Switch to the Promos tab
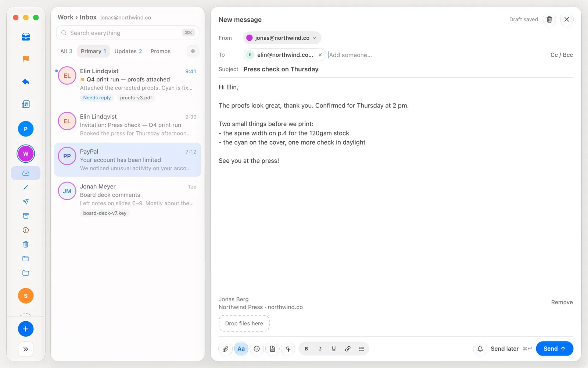Screen dimensions: 588x368 pos(161,51)
